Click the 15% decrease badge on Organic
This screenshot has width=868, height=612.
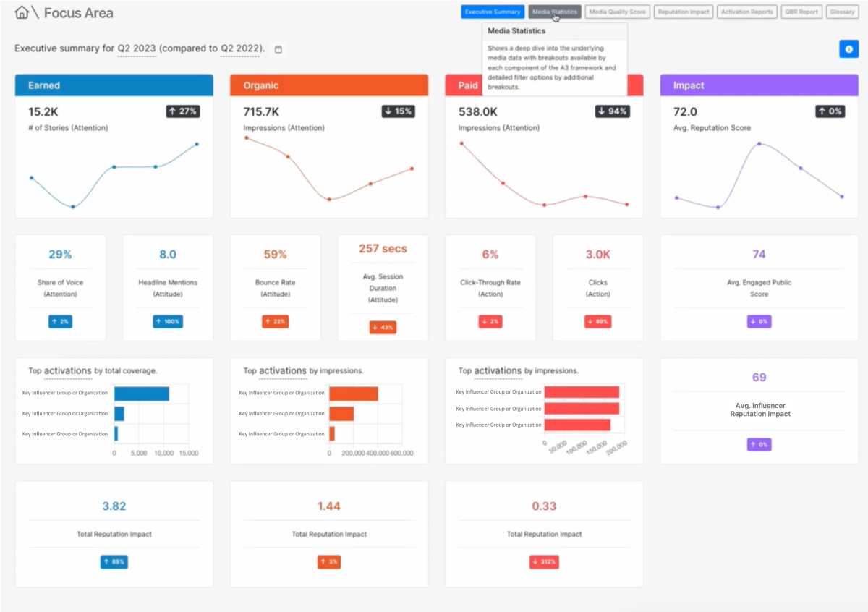(397, 111)
